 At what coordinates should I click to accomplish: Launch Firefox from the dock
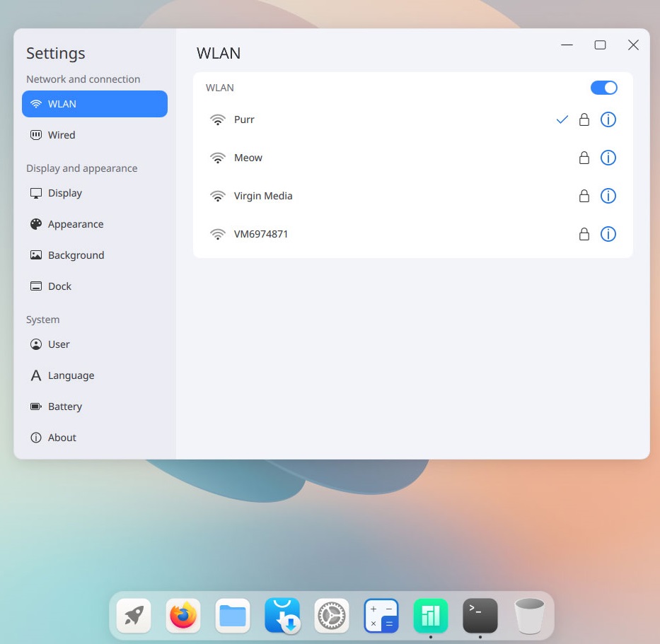(183, 616)
